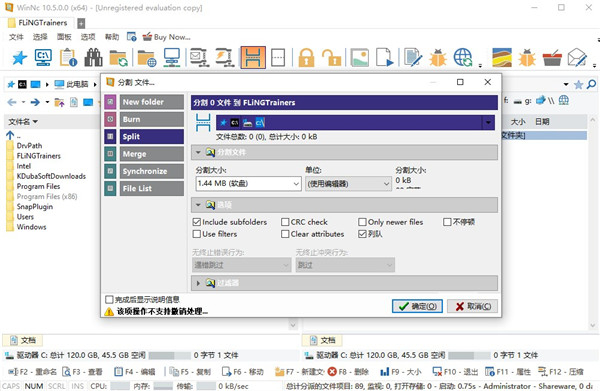Click the closed padlock encrypt icon
The width and height of the screenshot is (600, 391).
(307, 58)
